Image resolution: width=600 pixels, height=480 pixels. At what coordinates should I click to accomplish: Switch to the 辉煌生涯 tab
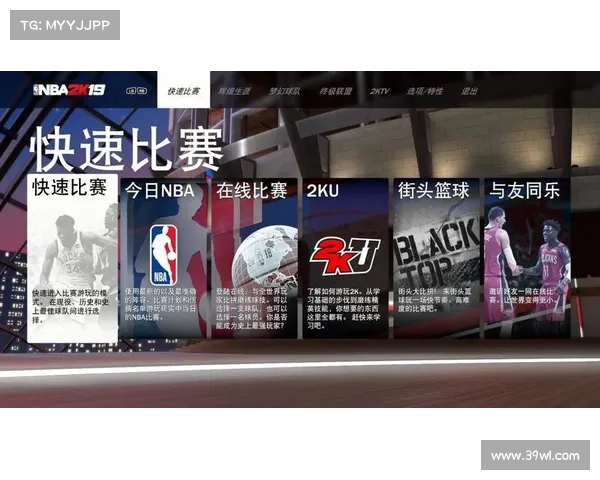point(234,91)
